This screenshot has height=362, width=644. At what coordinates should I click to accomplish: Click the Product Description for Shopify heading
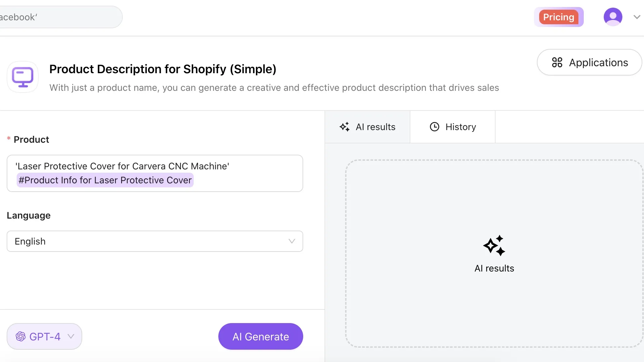(x=163, y=69)
